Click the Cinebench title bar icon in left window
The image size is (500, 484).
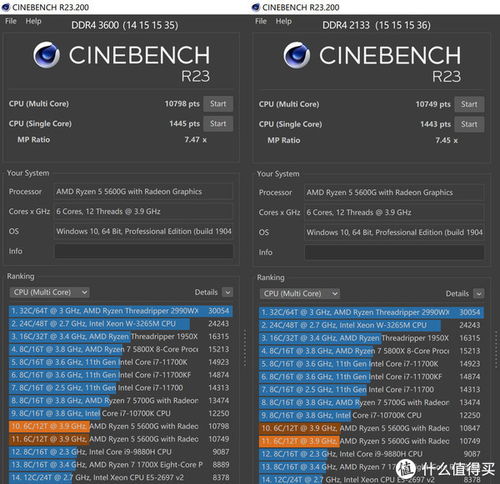pos(6,7)
